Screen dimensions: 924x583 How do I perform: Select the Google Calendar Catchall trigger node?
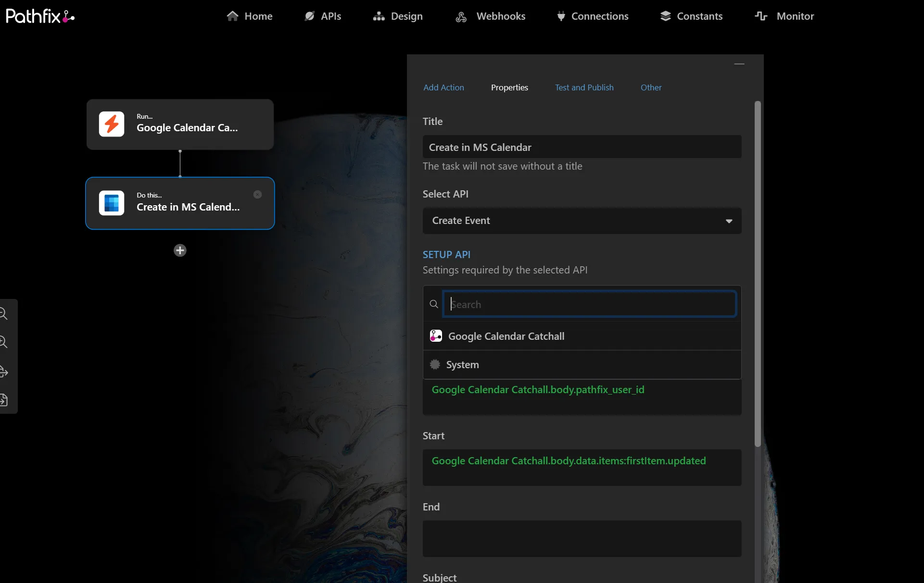[x=180, y=124]
